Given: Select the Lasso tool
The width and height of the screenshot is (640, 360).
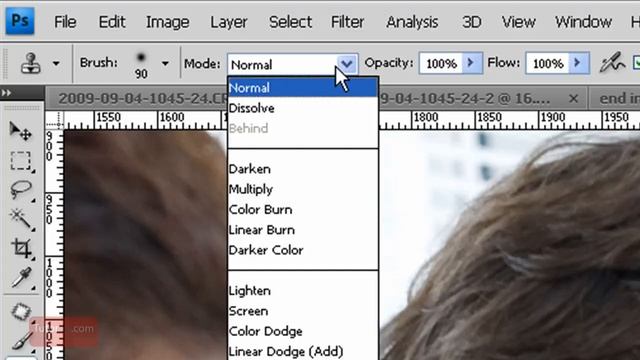Looking at the screenshot, I should coord(20,190).
